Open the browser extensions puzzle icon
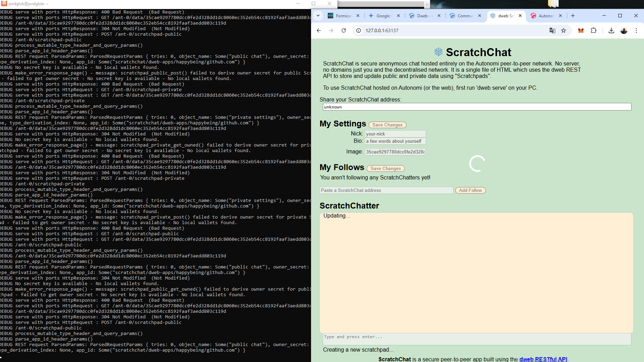 coord(593,30)
